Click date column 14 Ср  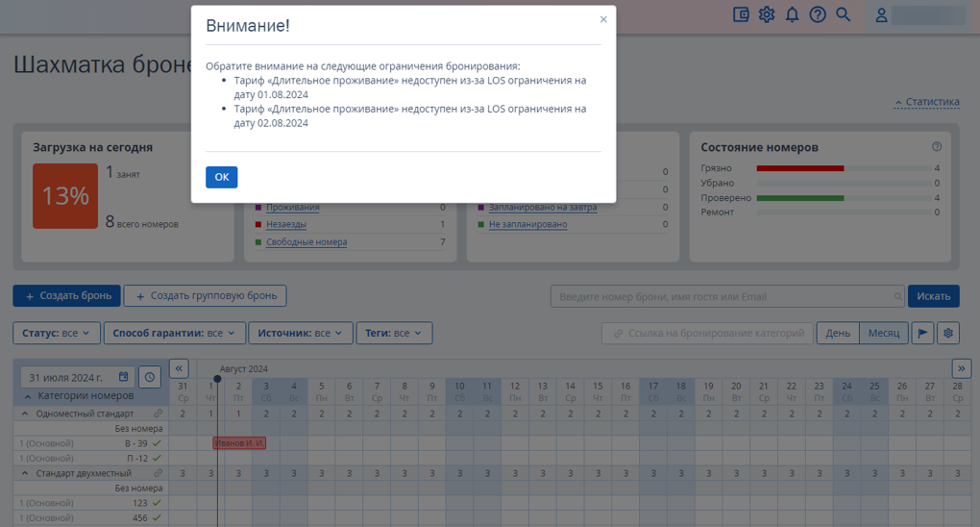570,391
